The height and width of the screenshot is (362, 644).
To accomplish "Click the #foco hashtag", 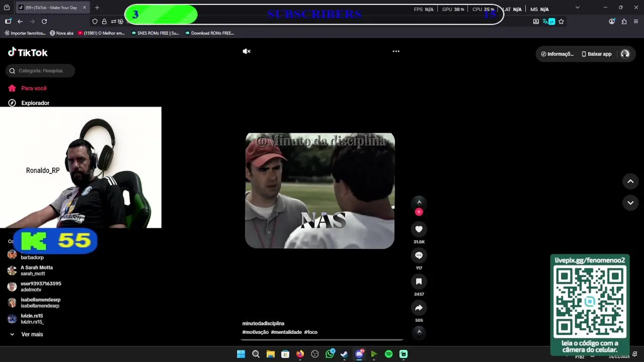I will click(x=310, y=332).
